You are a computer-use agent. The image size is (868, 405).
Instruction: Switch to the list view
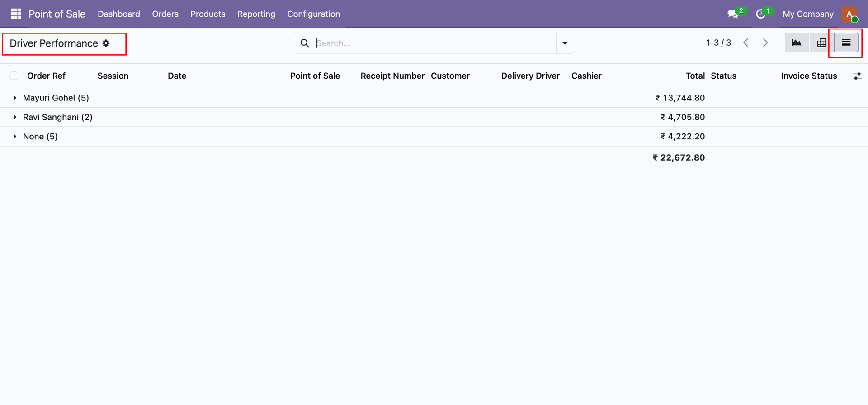click(x=846, y=43)
